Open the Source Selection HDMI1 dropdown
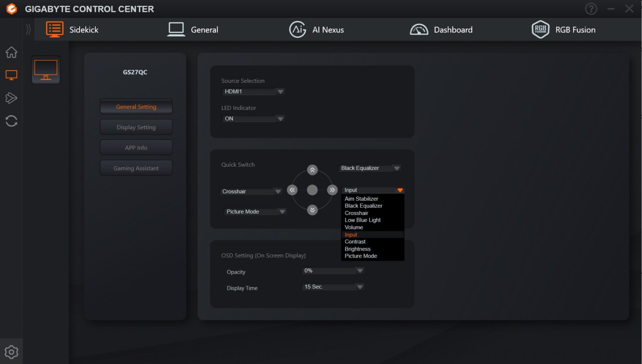 253,91
